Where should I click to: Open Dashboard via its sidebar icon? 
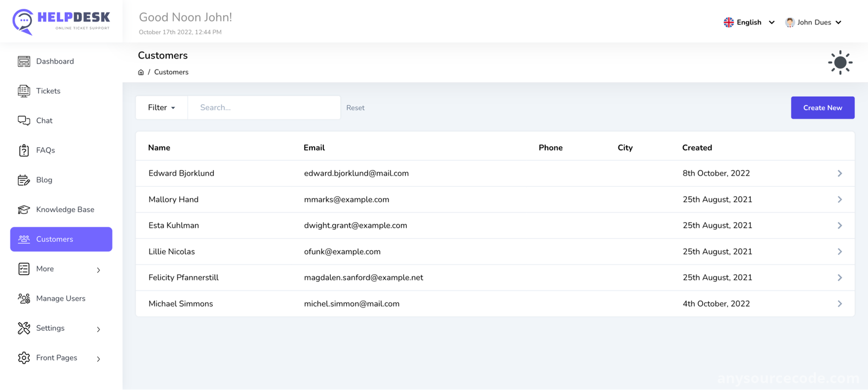24,61
